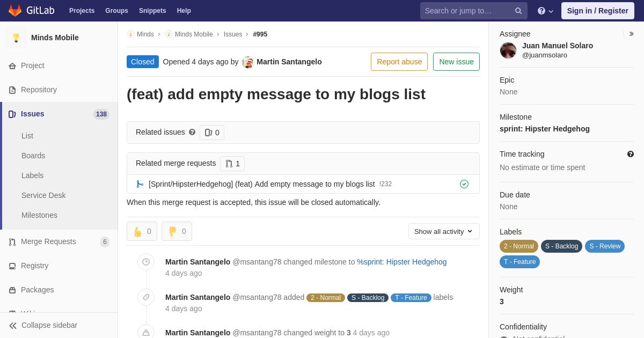Click the #995 breadcrumb
This screenshot has width=644, height=338.
[x=260, y=34]
